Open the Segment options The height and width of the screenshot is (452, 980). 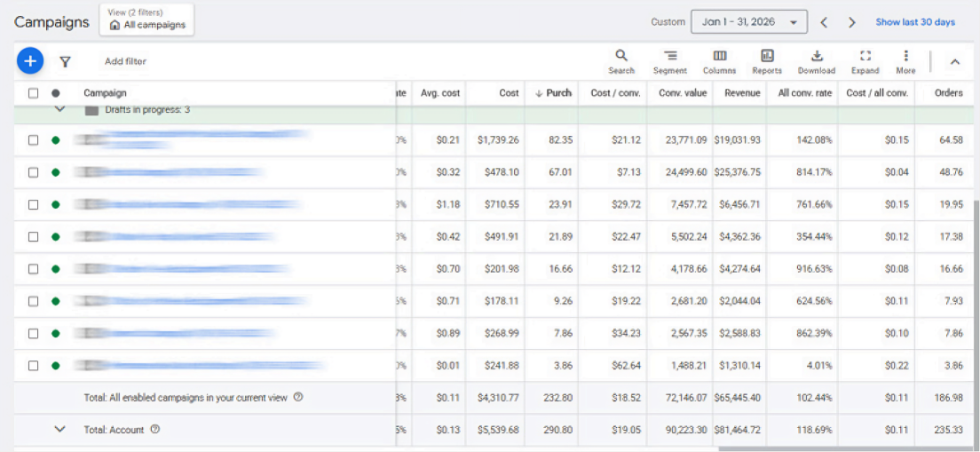click(x=670, y=62)
